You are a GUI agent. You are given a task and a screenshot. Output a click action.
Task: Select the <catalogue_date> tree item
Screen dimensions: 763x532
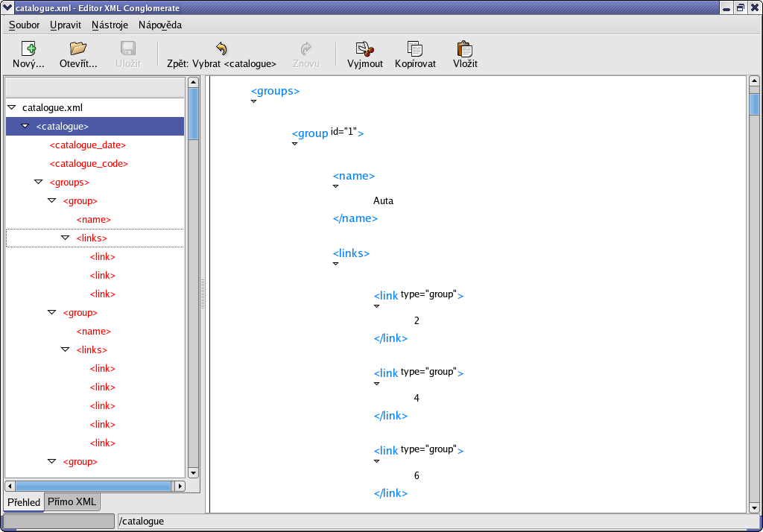87,145
